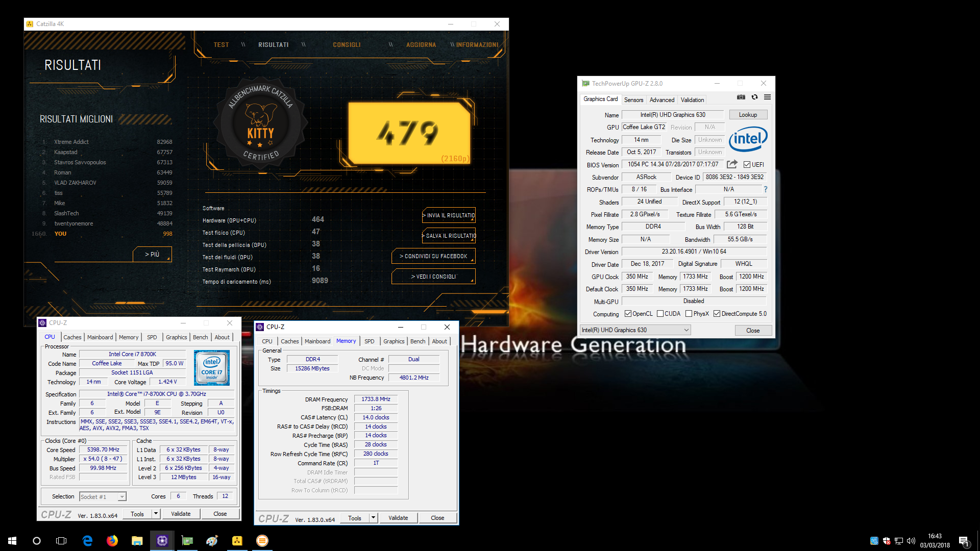Toggle the UEFI checkbox in GPU-Z

click(x=747, y=165)
